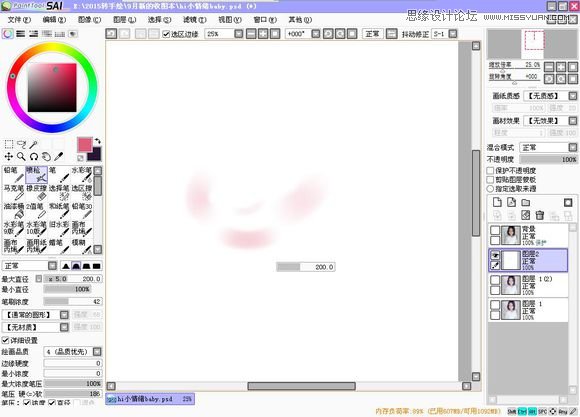
Task: Choose the 橡皮擦 eraser tool
Action: pyautogui.click(x=36, y=192)
